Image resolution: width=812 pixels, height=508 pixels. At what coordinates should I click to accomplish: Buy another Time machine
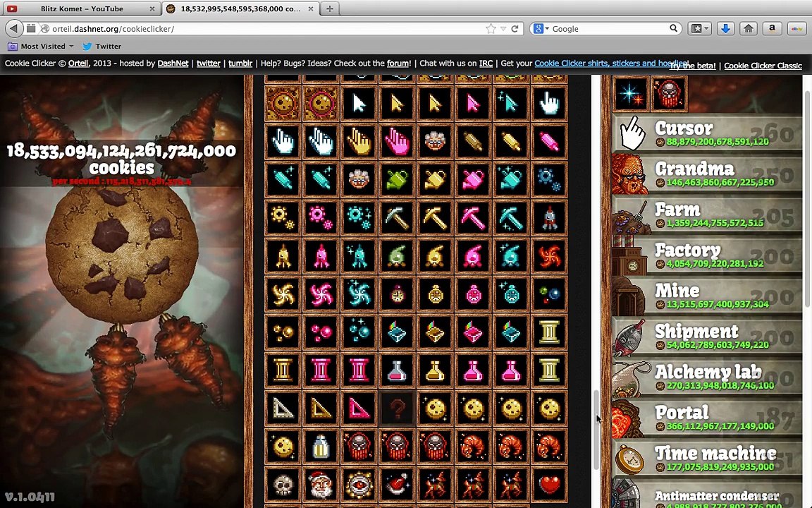tap(707, 459)
